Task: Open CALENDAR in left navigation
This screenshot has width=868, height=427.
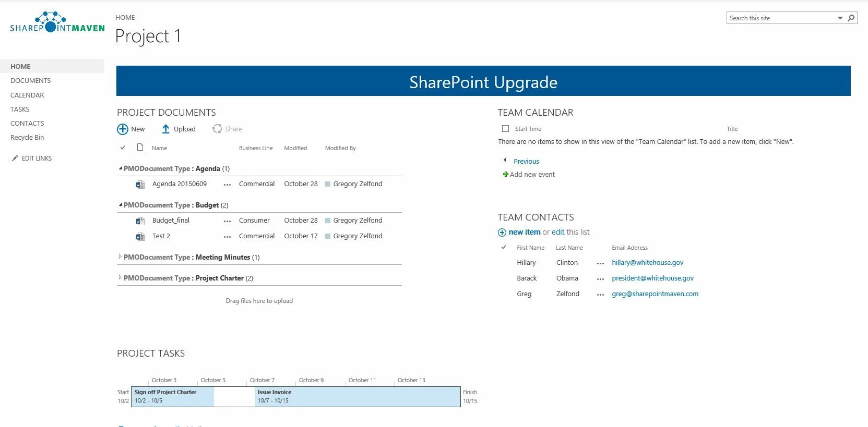Action: click(27, 95)
